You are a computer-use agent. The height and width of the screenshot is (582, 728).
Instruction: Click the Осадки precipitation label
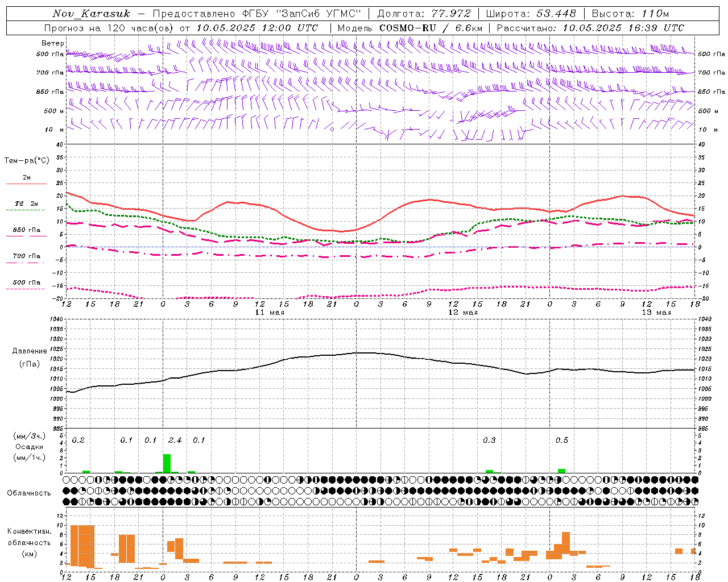pyautogui.click(x=30, y=447)
